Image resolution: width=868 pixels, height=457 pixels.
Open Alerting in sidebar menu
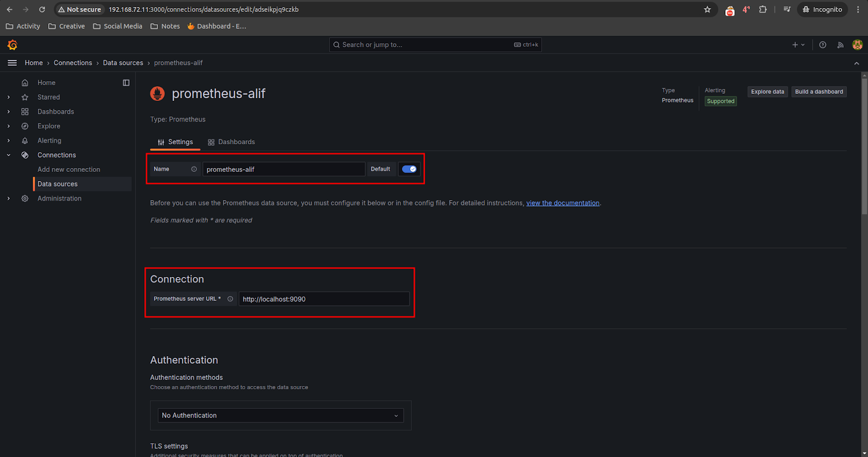49,141
